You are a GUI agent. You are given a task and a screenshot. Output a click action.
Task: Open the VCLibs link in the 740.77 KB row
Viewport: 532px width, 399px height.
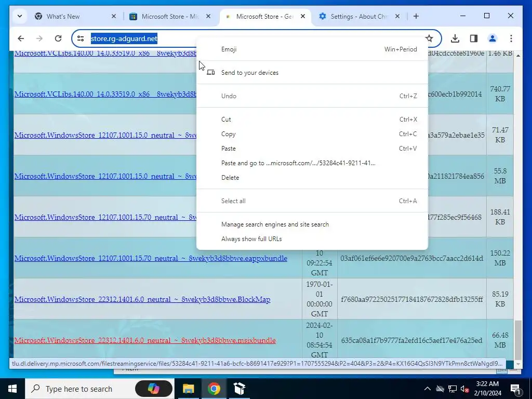tap(105, 94)
